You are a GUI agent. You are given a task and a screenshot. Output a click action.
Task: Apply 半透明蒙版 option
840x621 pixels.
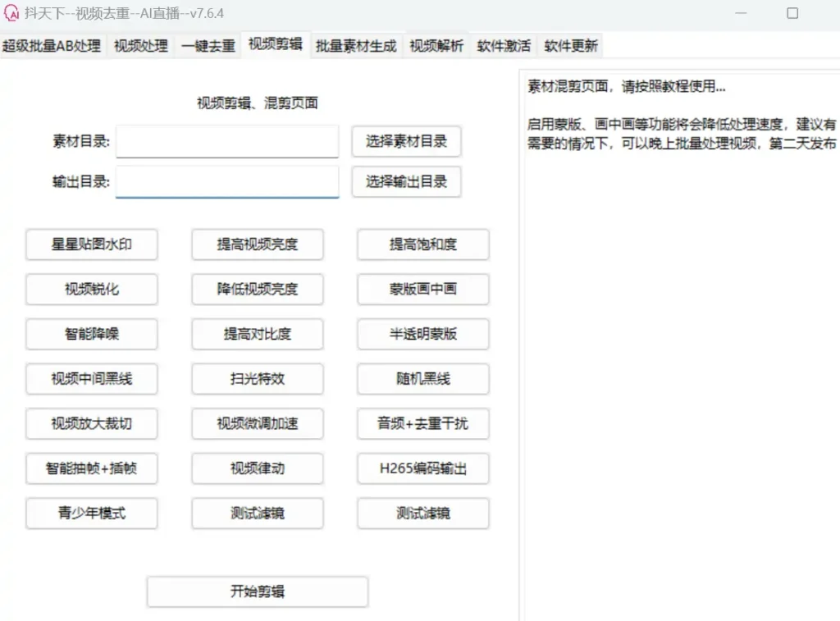pos(423,334)
